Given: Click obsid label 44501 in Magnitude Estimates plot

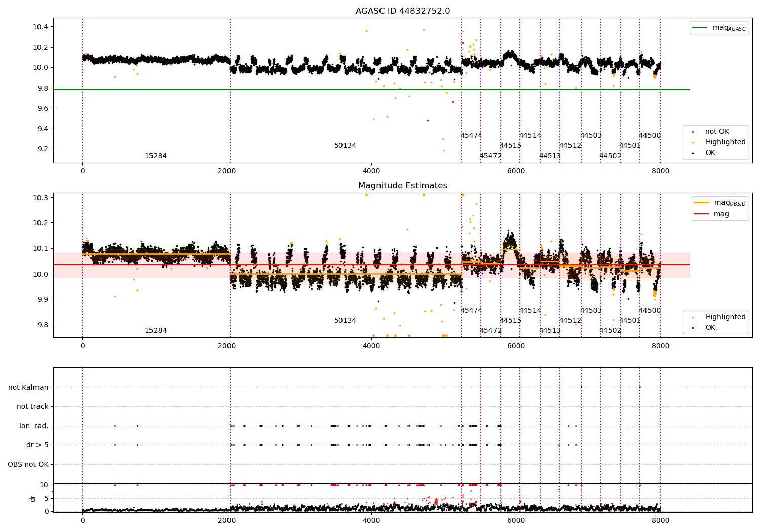Looking at the screenshot, I should (630, 321).
